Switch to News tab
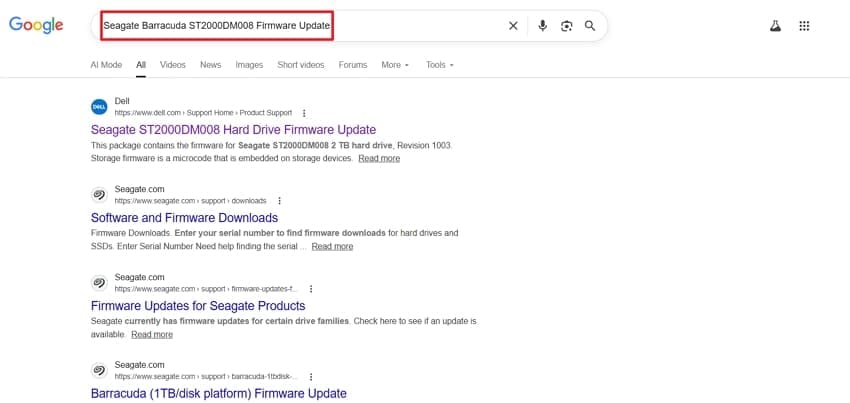This screenshot has height=403, width=850. [x=210, y=65]
